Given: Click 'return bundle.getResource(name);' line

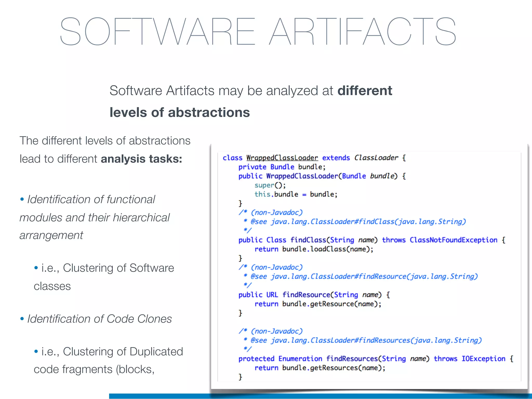Looking at the screenshot, I should (318, 304).
